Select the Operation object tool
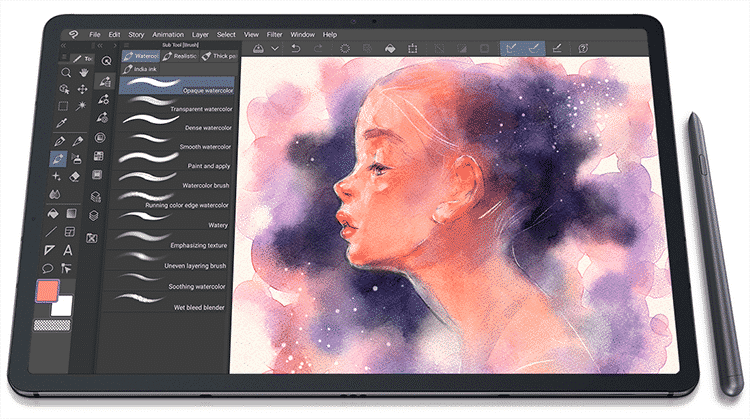 [x=64, y=89]
